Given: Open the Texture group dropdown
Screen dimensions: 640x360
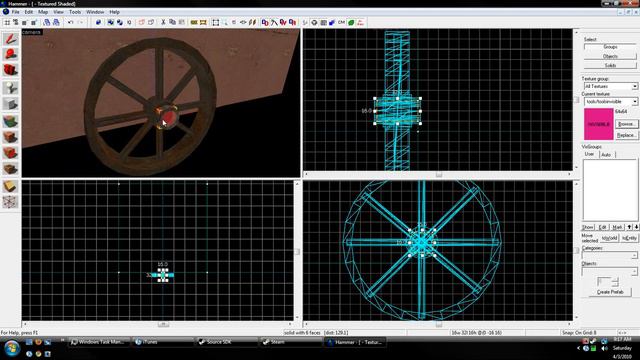Looking at the screenshot, I should pos(634,87).
